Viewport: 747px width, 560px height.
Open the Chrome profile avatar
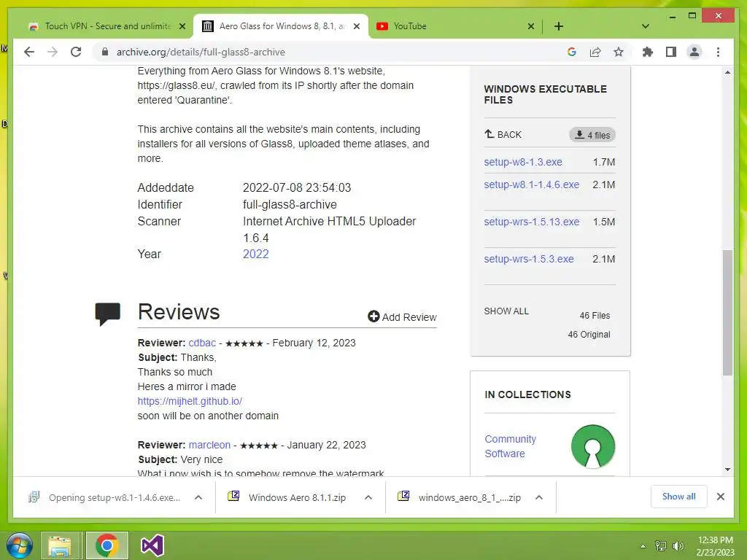[694, 52]
